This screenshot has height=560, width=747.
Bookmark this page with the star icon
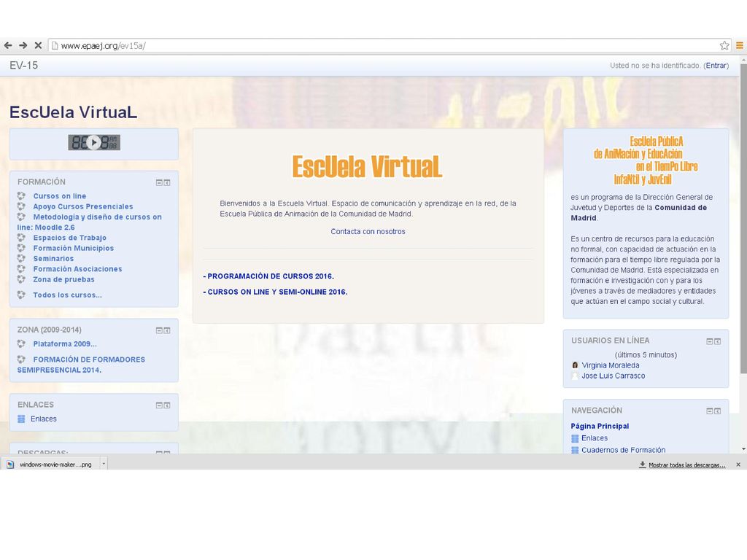[724, 46]
